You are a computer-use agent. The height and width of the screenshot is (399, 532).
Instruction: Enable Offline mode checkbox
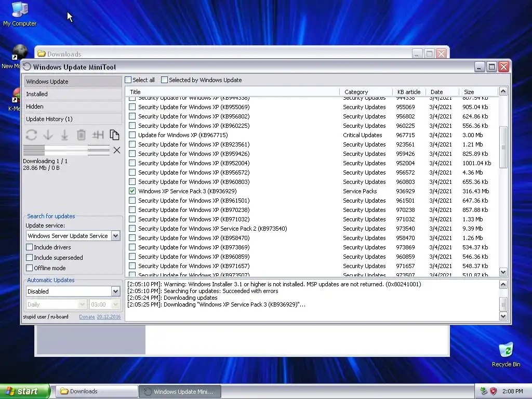[30, 268]
